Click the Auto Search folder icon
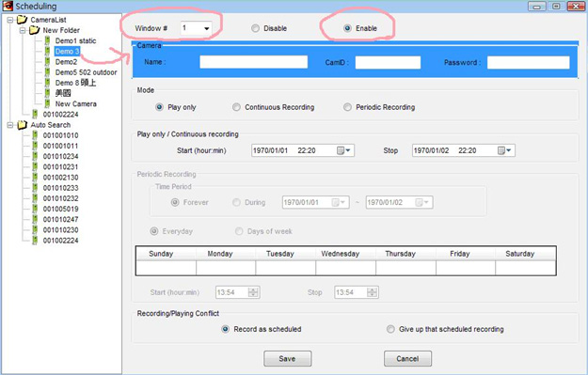588x375 pixels. [23, 125]
